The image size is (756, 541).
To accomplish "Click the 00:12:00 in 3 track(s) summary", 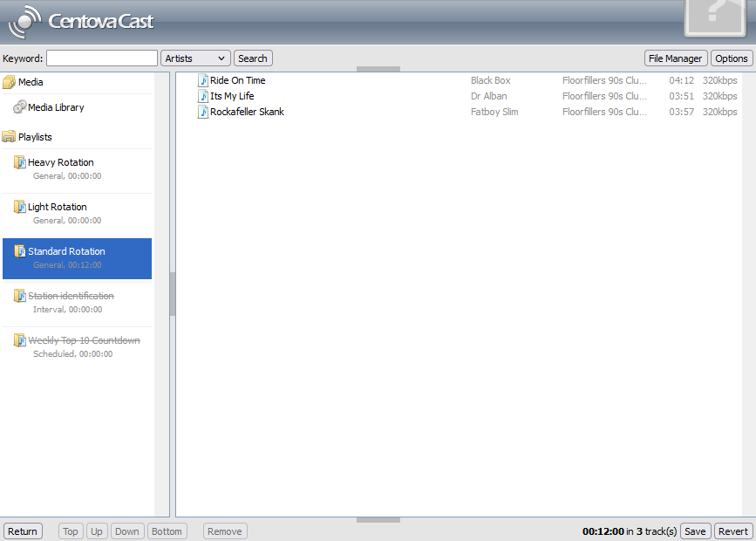I will coord(630,531).
